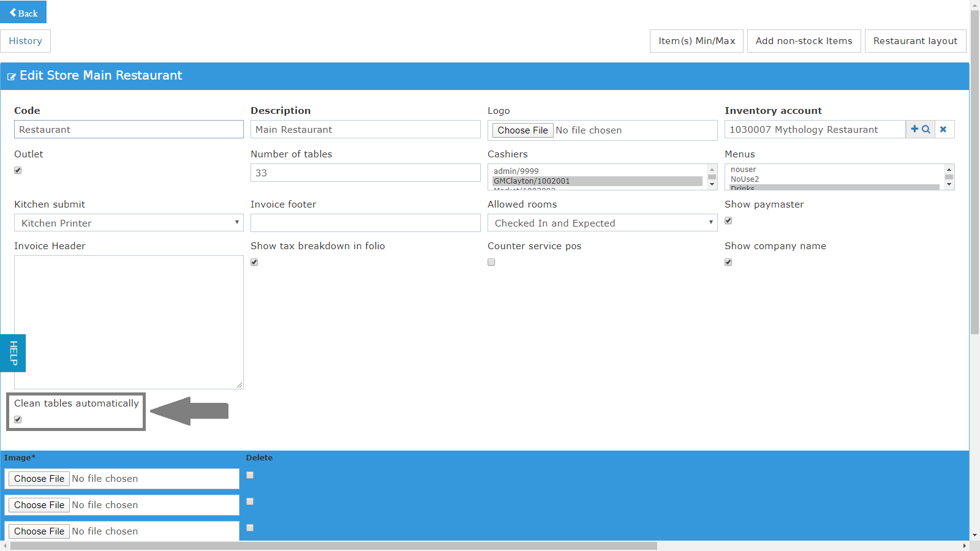Check Delete for third image row
The height and width of the screenshot is (551, 980).
pyautogui.click(x=250, y=528)
